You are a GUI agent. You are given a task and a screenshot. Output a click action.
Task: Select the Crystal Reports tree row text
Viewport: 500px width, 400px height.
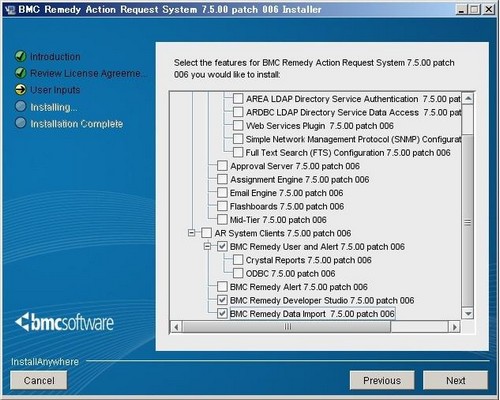coord(309,260)
